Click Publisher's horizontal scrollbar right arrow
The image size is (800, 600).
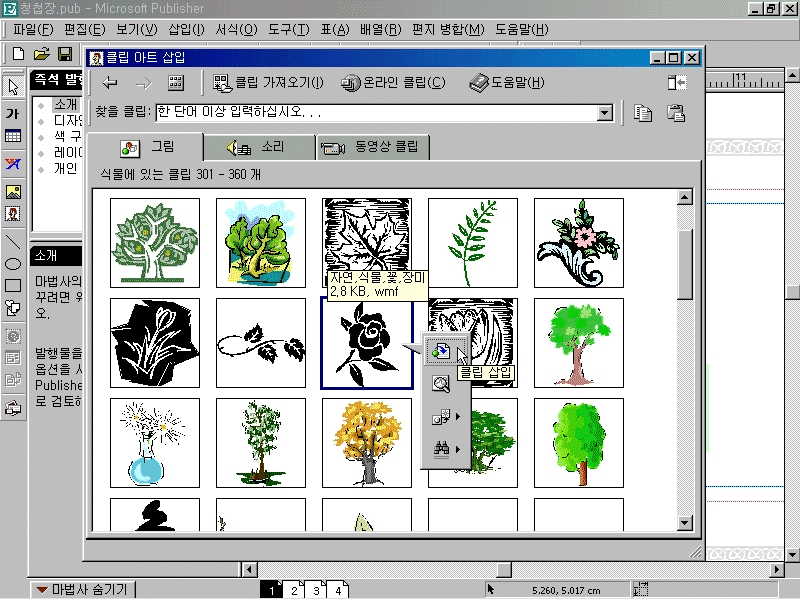(777, 569)
